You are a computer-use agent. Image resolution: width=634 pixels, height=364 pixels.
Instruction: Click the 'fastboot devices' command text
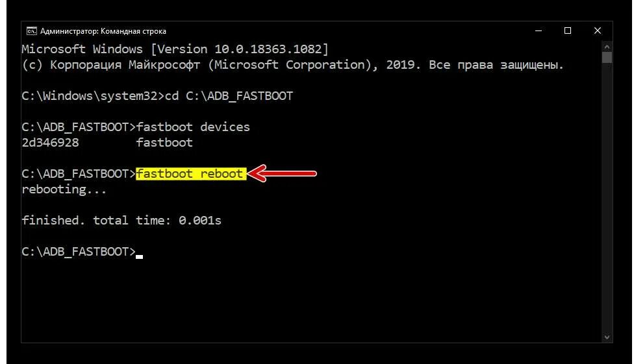point(193,127)
